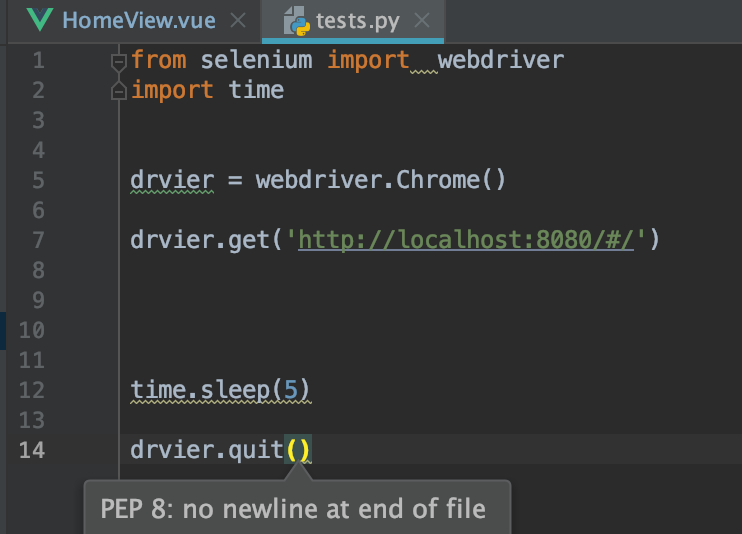Open the http://localhost:8080/#/ link
742x534 pixels.
(466, 240)
